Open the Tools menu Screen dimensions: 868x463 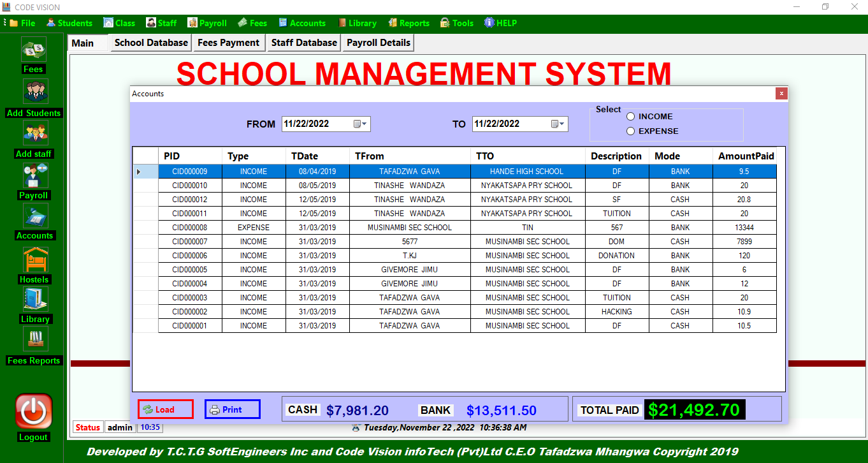(x=457, y=23)
